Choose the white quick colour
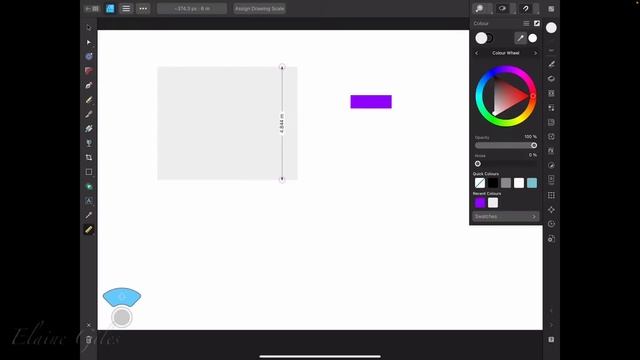The image size is (640, 360). pyautogui.click(x=519, y=183)
